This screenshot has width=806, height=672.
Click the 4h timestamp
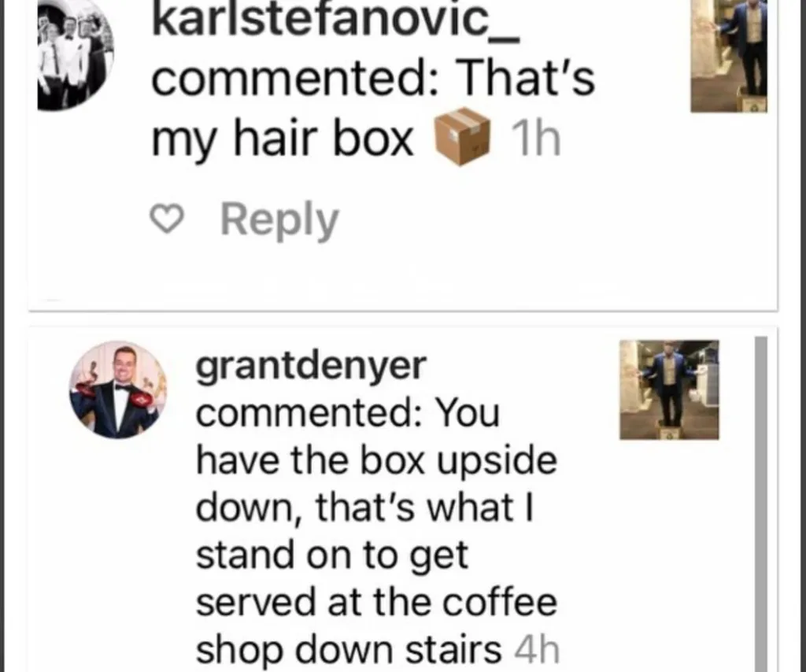point(537,650)
